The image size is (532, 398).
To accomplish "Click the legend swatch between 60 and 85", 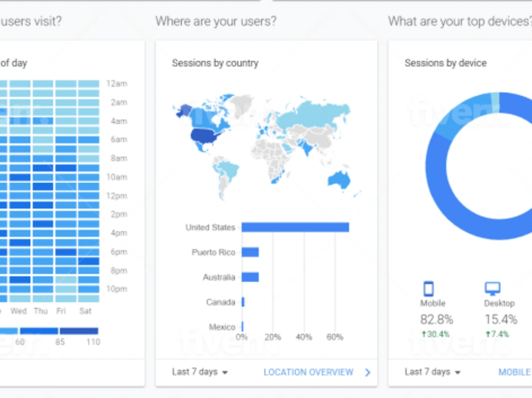I will [39, 331].
